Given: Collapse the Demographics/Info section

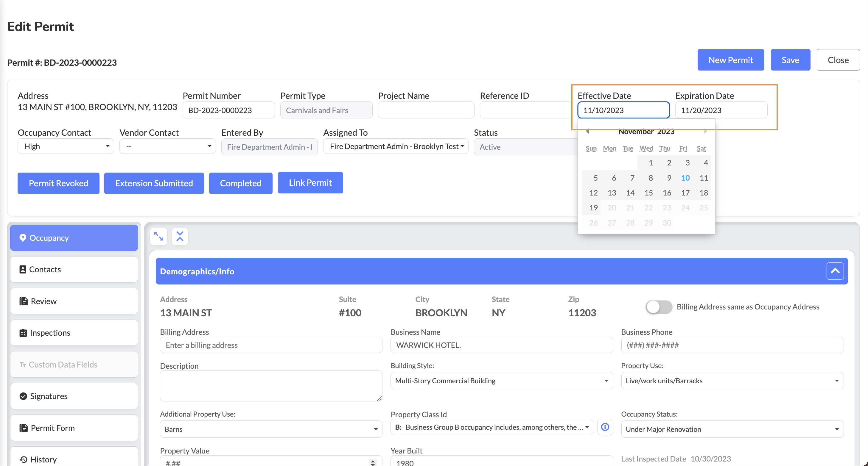Looking at the screenshot, I should [x=835, y=271].
